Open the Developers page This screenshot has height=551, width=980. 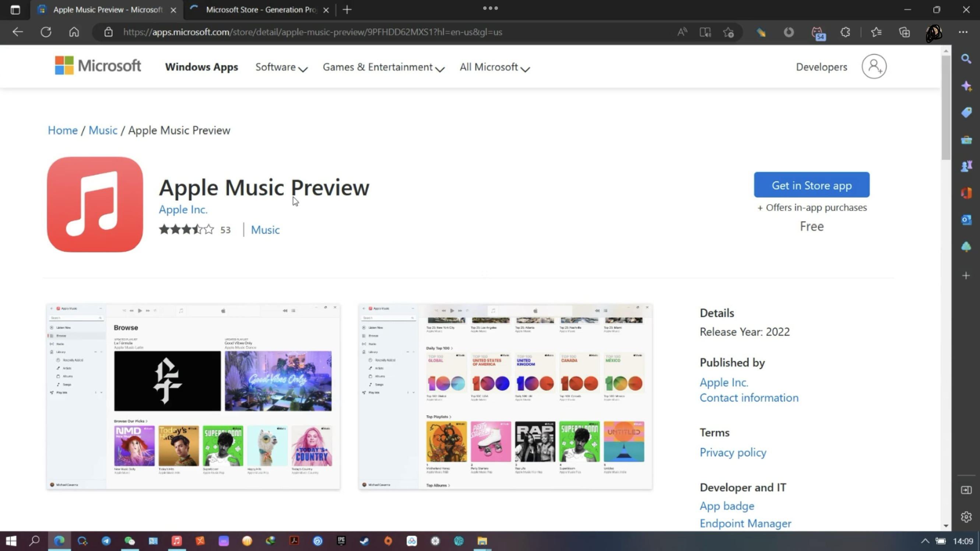[x=821, y=67]
